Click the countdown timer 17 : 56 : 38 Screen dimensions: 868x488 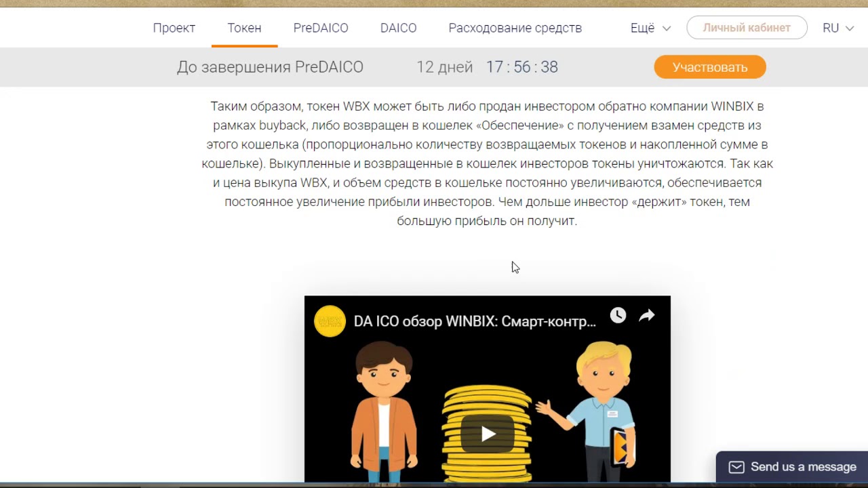coord(521,67)
